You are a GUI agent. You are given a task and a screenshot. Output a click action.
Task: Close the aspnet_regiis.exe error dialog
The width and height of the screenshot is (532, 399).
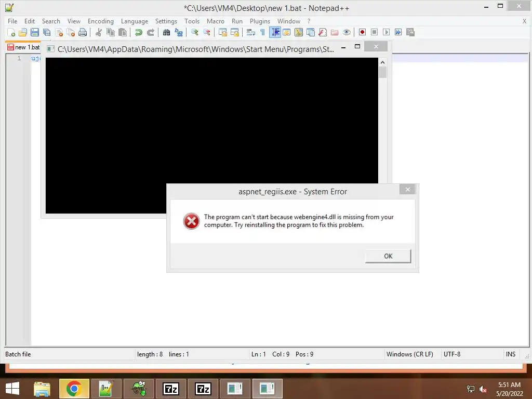(408, 189)
